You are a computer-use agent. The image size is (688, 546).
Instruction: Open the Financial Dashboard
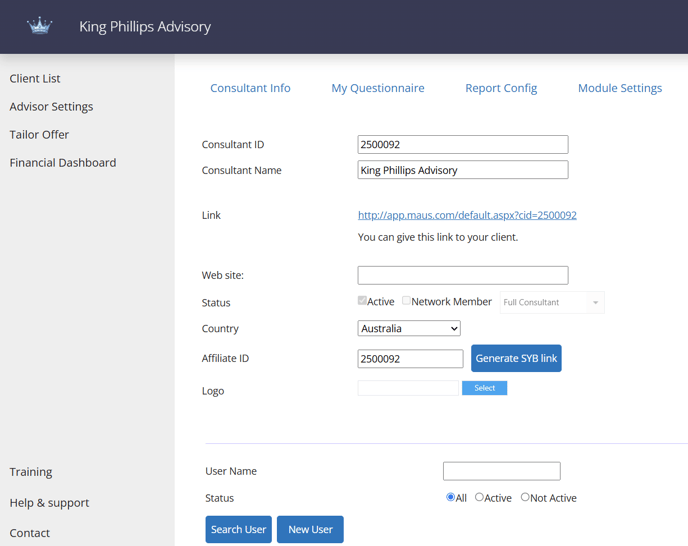pyautogui.click(x=63, y=162)
